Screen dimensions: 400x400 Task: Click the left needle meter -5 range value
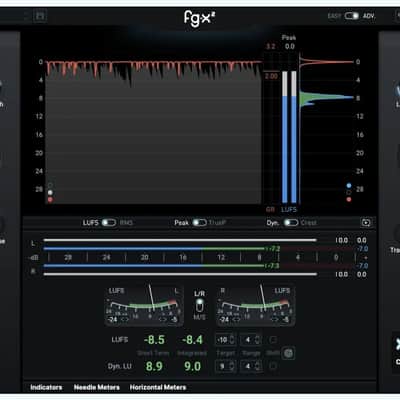174,319
